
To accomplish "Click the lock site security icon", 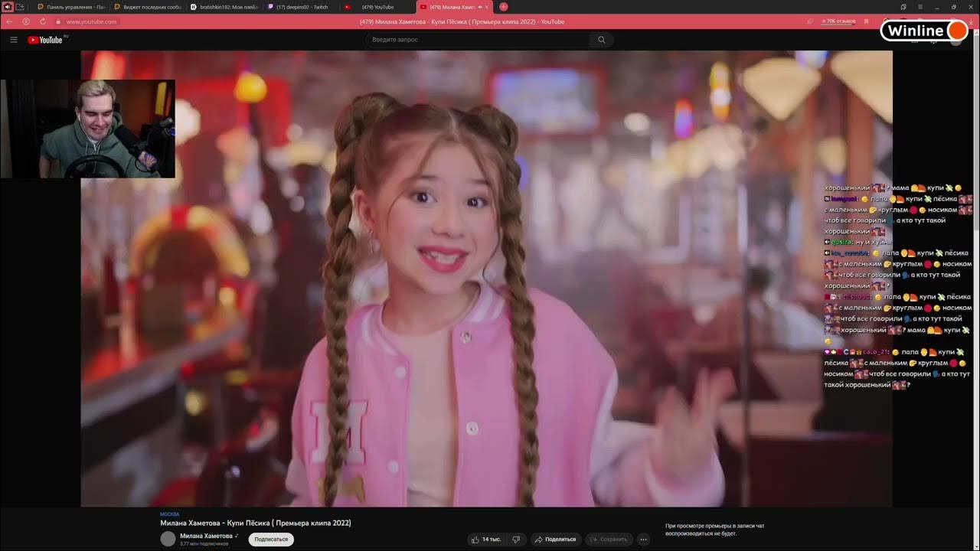I will (59, 21).
